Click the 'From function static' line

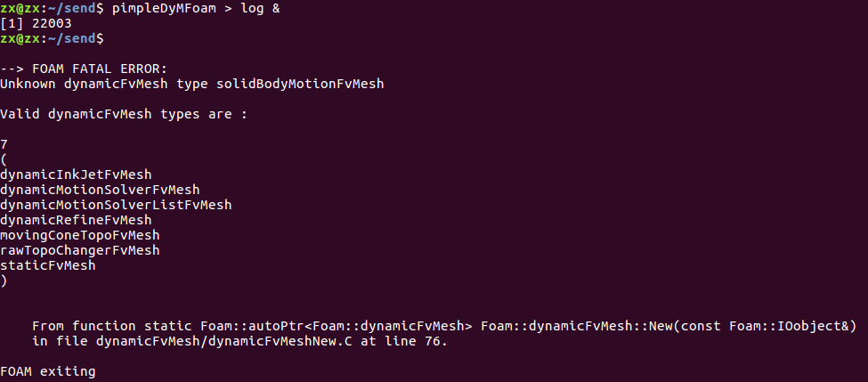pyautogui.click(x=444, y=326)
